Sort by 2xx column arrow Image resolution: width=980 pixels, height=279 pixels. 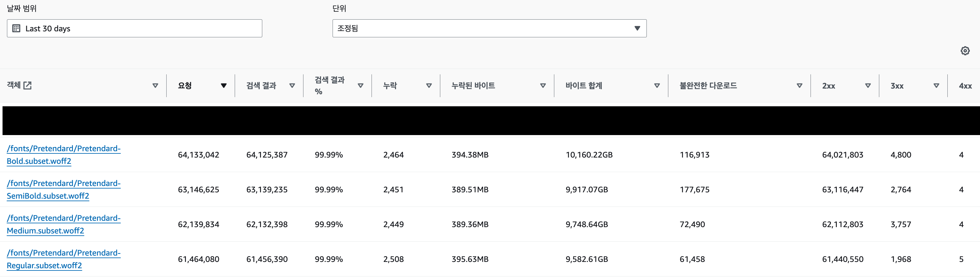point(868,85)
